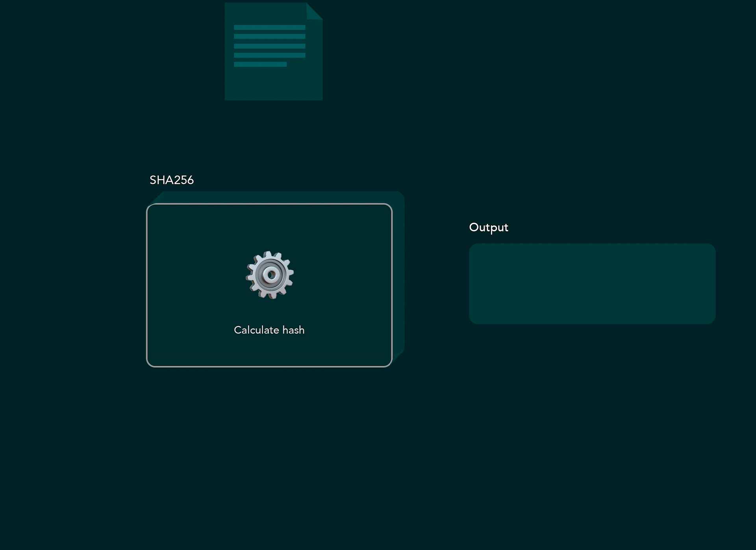The image size is (756, 550).
Task: Click the left edge of the Output box
Action: tap(472, 284)
